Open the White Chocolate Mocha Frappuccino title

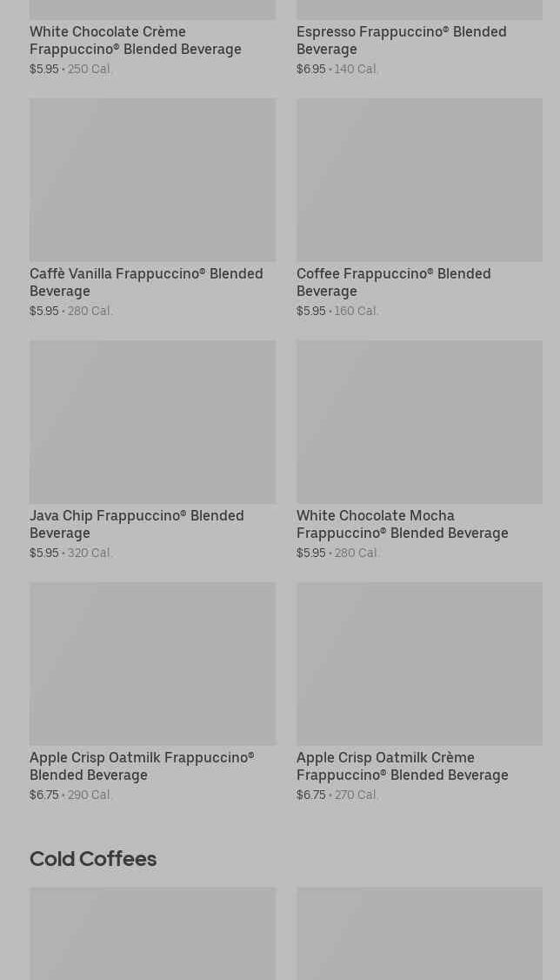click(402, 524)
